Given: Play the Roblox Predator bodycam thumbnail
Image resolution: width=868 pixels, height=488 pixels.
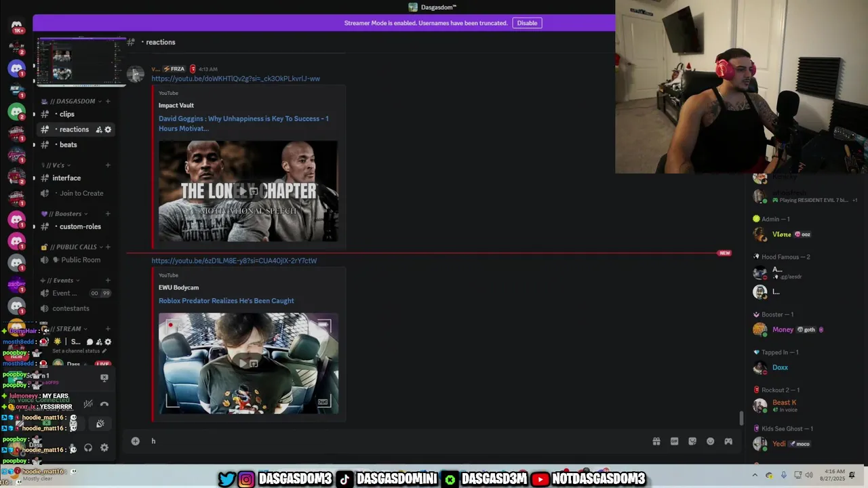Looking at the screenshot, I should click(x=248, y=363).
